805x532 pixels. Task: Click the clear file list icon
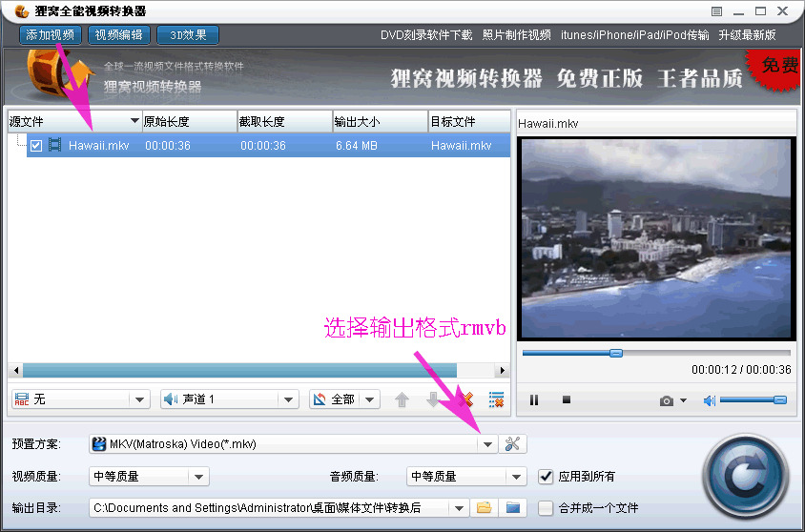pyautogui.click(x=497, y=399)
